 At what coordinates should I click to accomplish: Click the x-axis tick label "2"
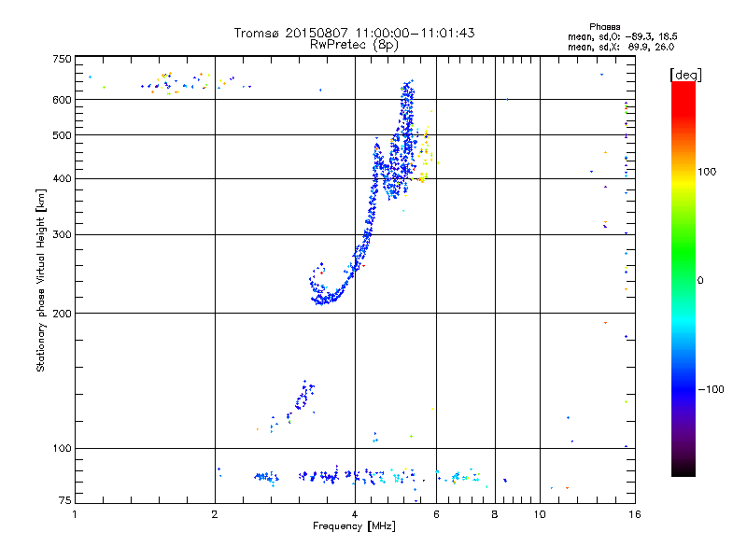(x=215, y=514)
